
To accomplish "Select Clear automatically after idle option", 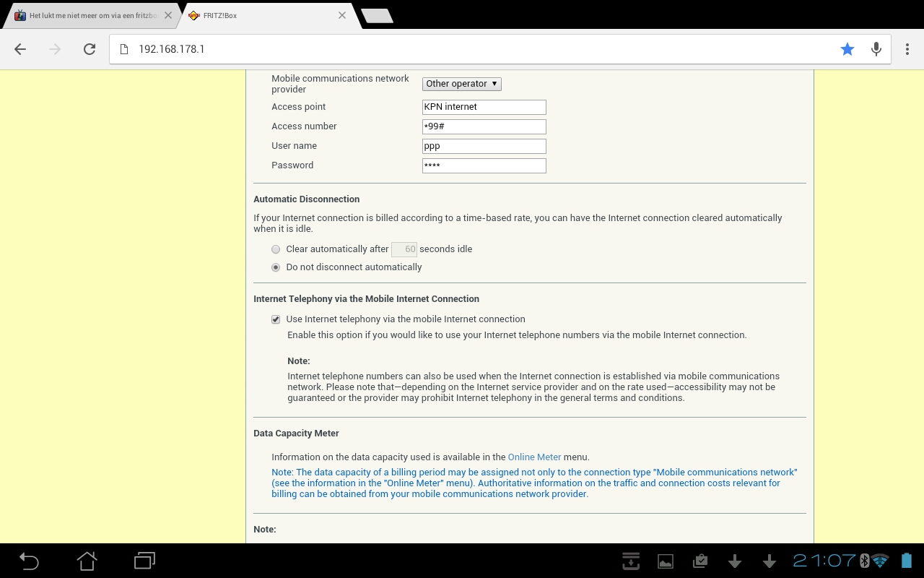I will click(276, 249).
